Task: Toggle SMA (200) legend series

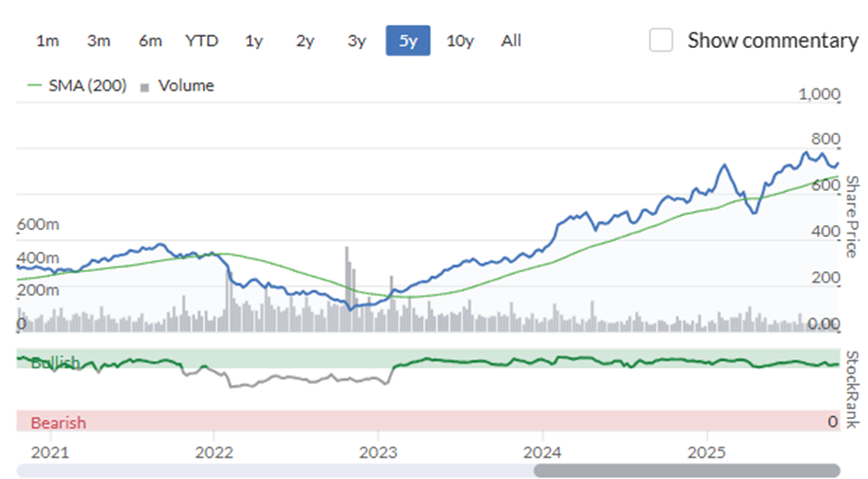Action: point(77,86)
